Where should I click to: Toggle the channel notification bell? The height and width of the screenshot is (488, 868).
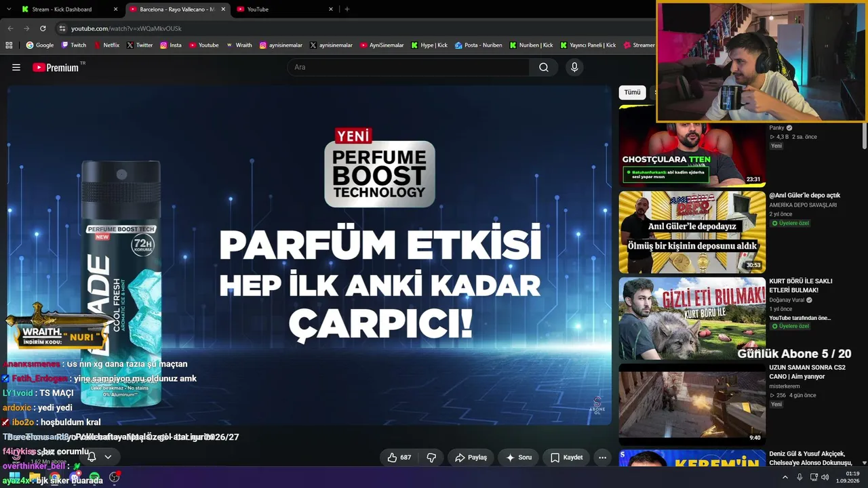tap(92, 457)
